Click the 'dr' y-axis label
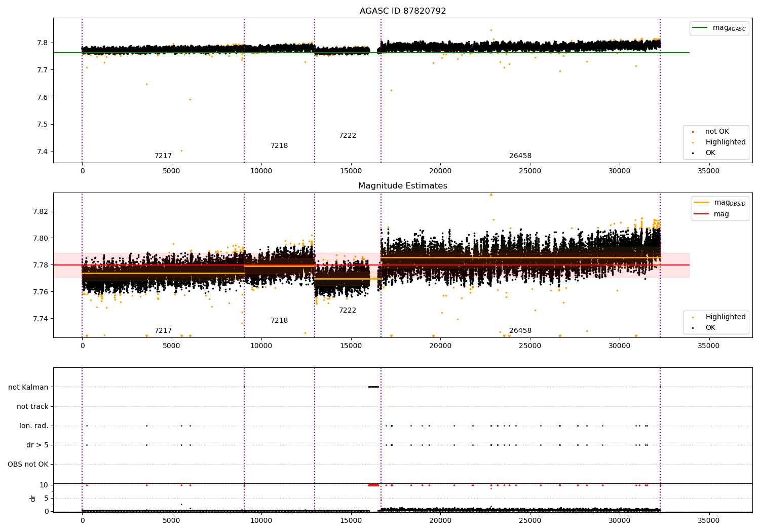 pos(33,498)
